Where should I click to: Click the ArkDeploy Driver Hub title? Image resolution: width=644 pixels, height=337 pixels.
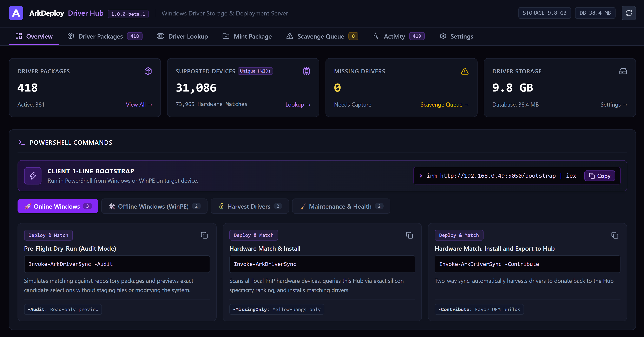pos(66,13)
